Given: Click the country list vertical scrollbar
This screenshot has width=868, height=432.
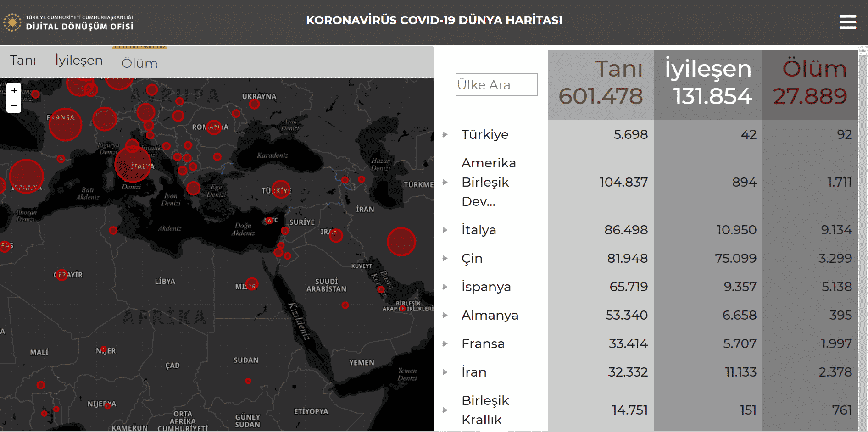Looking at the screenshot, I should [x=862, y=229].
